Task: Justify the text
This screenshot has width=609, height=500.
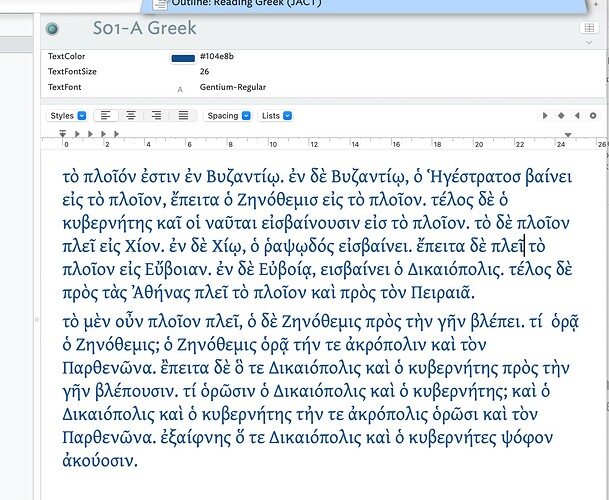Action: [x=183, y=115]
